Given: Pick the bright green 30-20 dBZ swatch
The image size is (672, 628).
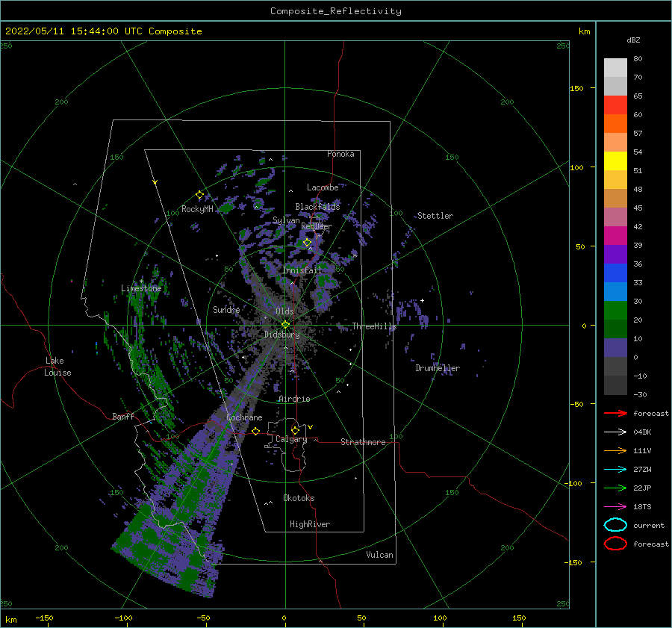Looking at the screenshot, I should pos(615,311).
